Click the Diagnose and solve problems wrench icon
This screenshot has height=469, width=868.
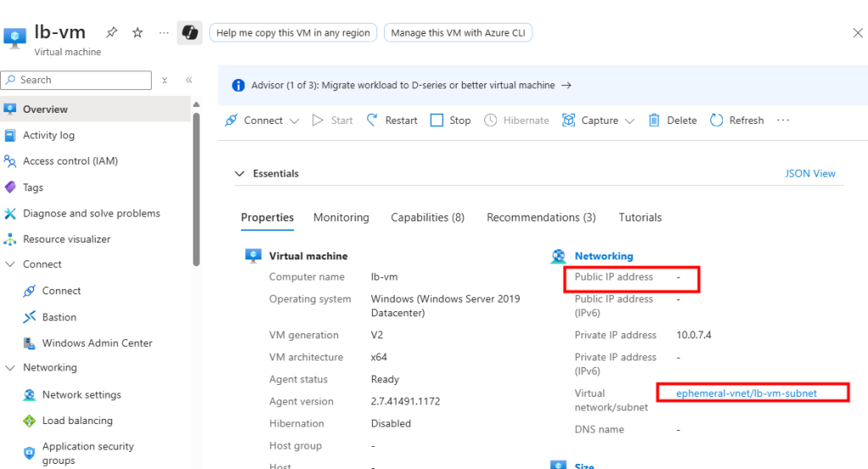[10, 213]
